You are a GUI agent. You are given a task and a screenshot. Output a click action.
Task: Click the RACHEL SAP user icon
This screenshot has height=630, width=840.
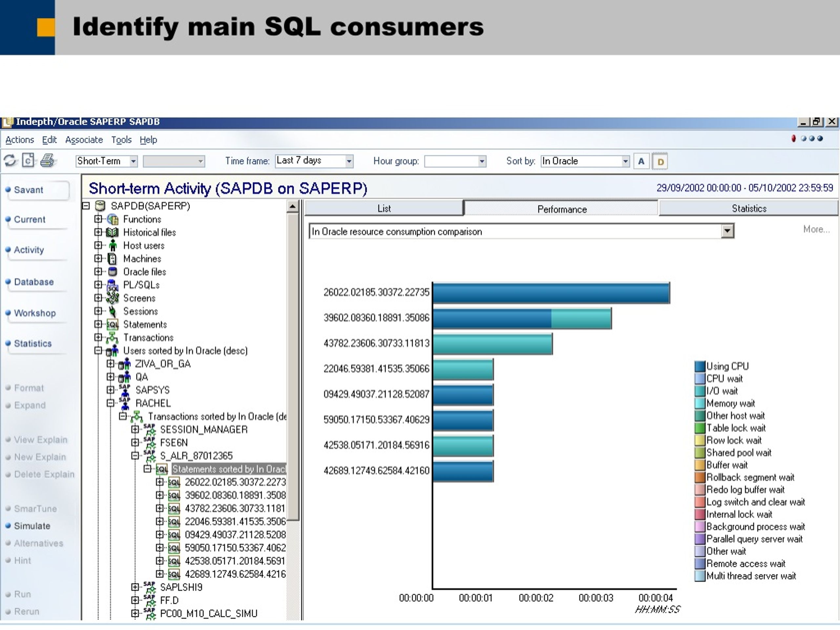coord(125,403)
